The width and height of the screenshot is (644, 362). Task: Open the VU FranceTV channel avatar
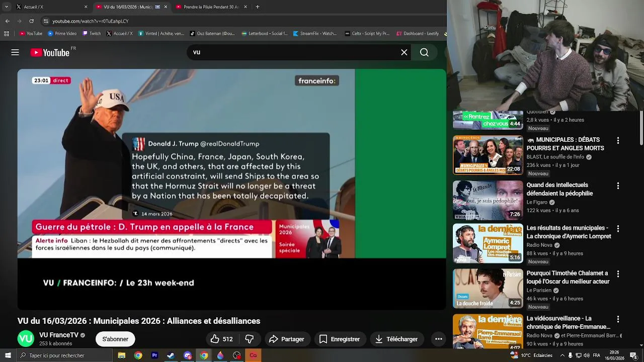[x=26, y=339]
